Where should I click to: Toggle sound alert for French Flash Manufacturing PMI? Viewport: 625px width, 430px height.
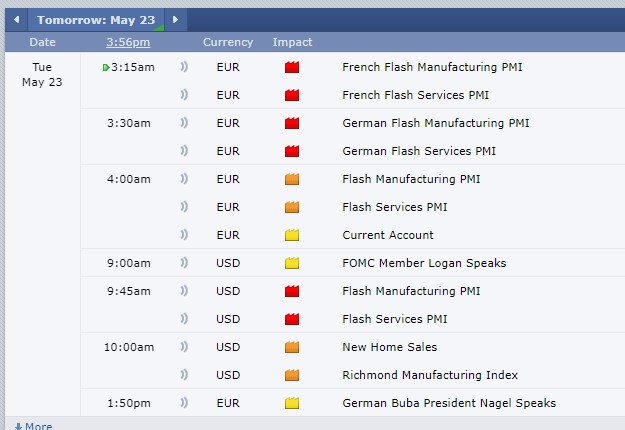point(184,67)
